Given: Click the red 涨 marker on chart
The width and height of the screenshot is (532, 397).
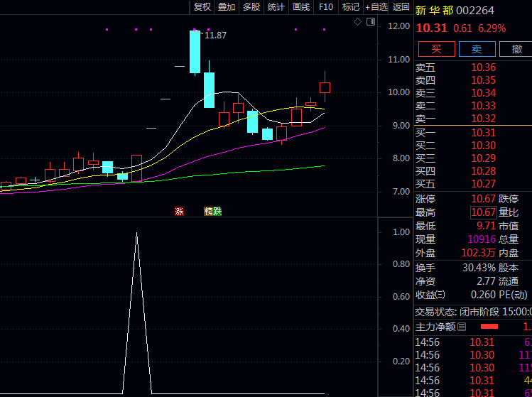Looking at the screenshot, I should [179, 211].
